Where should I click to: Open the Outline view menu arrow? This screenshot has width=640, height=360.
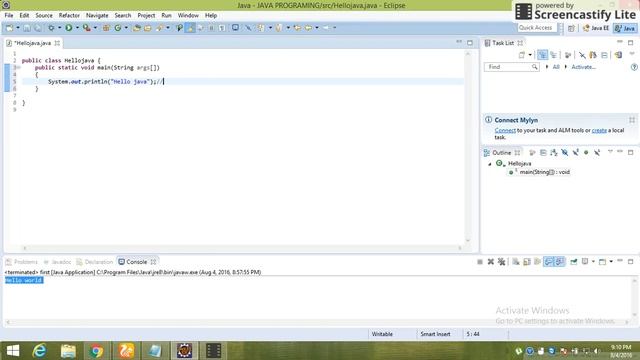610,152
